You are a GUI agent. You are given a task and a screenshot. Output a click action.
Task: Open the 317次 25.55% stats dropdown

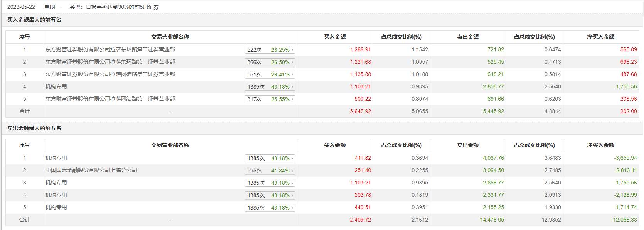292,99
